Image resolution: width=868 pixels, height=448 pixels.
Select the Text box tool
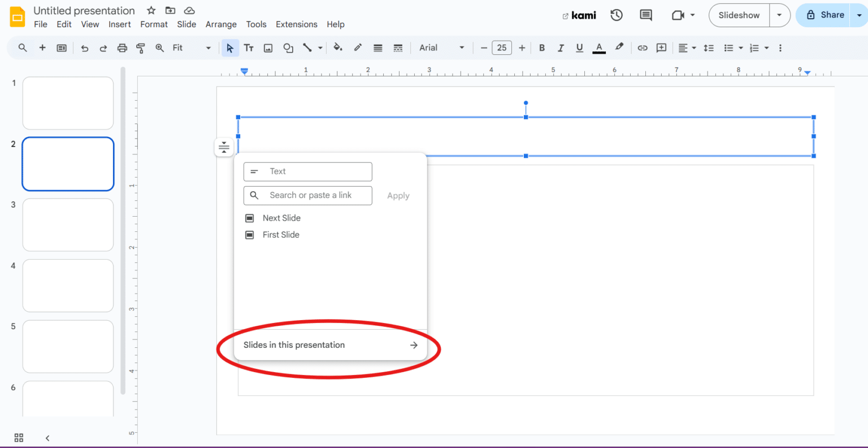[249, 48]
